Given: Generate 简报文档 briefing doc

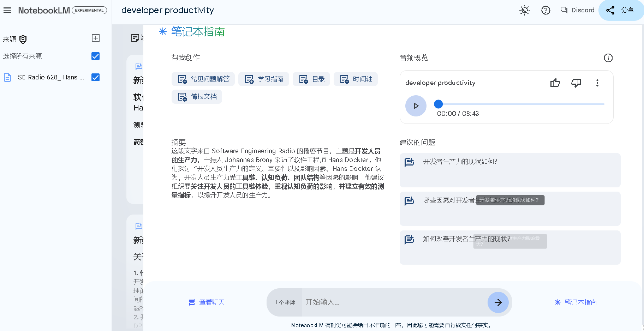Looking at the screenshot, I should tap(197, 97).
